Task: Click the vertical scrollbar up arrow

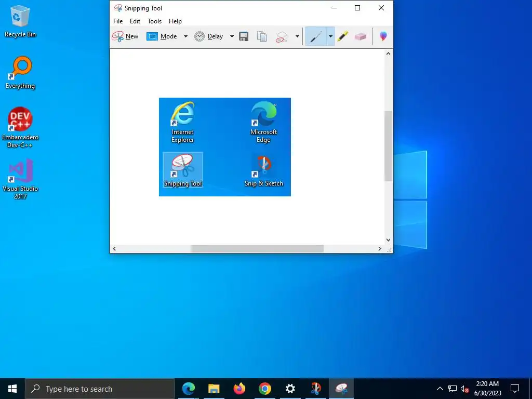Action: (x=388, y=54)
